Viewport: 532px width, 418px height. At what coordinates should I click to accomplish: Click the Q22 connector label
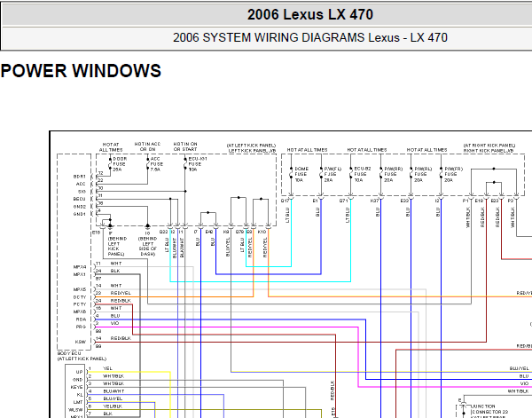163,232
